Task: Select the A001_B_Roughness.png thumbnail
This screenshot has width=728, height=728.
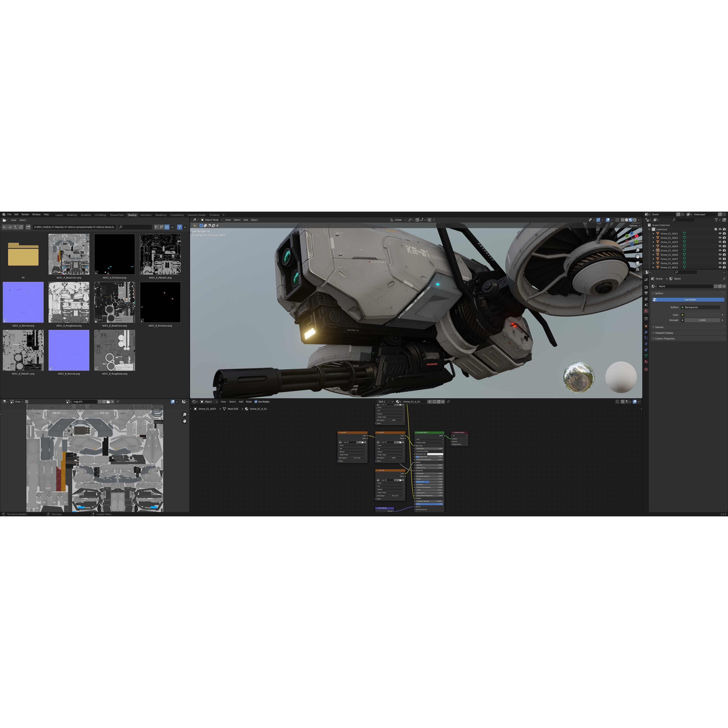Action: [114, 350]
